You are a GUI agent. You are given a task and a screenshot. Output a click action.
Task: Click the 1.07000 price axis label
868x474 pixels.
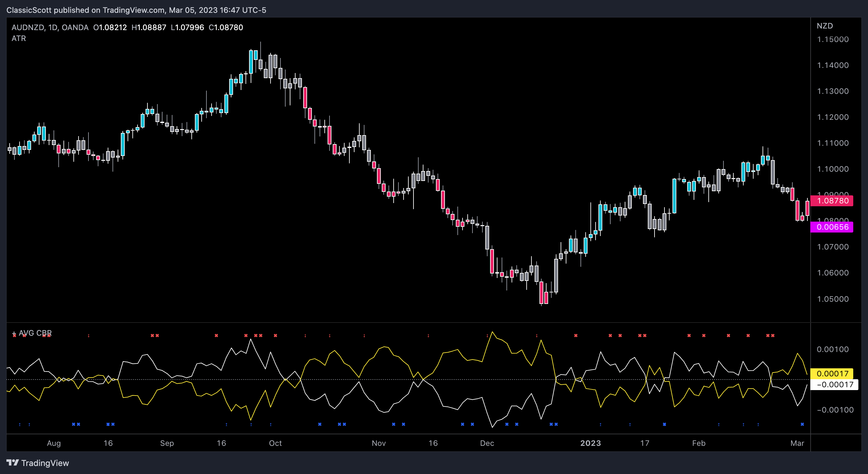tap(833, 247)
